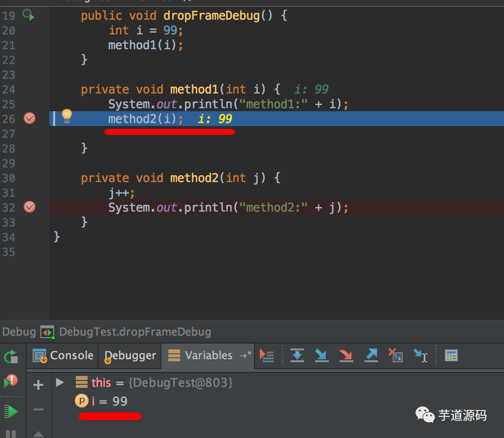Click 'j++;' on line 31
The image size is (504, 438).
point(122,193)
